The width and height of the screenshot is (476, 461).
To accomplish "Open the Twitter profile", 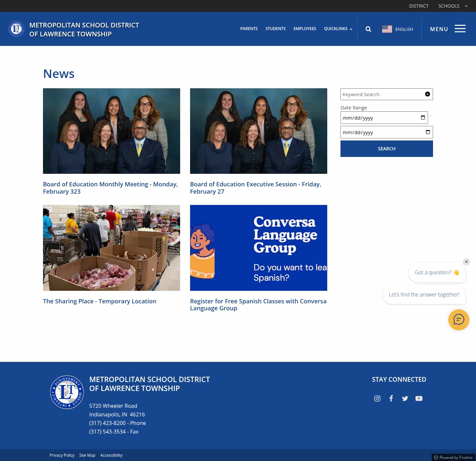I will [x=405, y=399].
